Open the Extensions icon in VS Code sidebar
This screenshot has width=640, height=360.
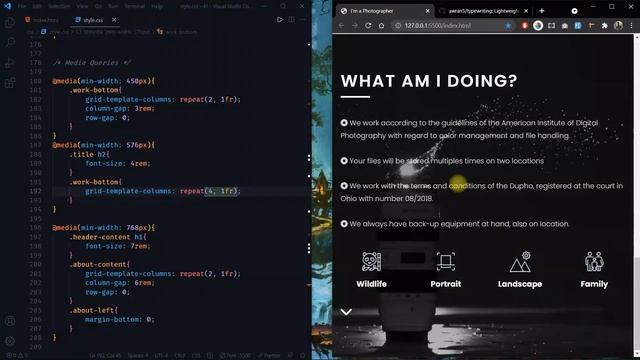coord(10,82)
